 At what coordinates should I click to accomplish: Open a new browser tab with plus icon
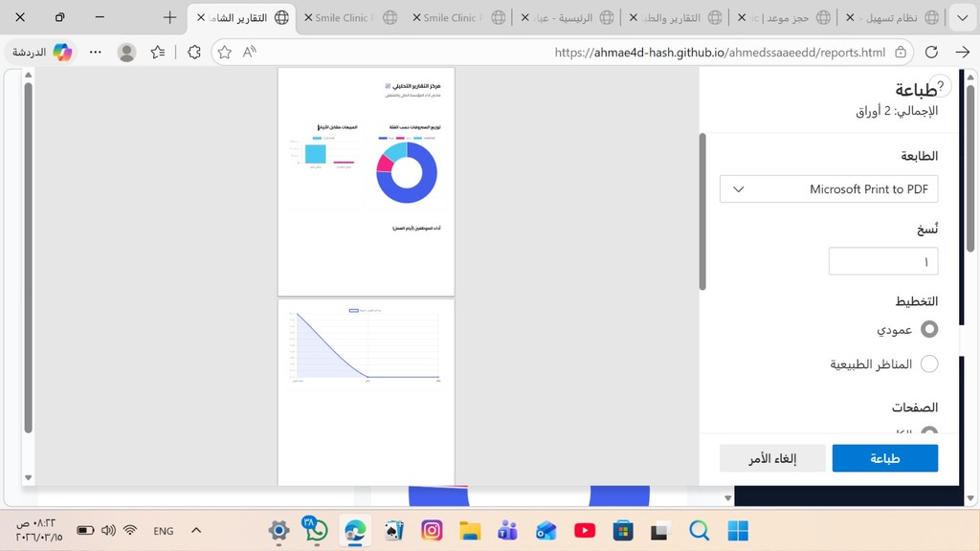169,17
